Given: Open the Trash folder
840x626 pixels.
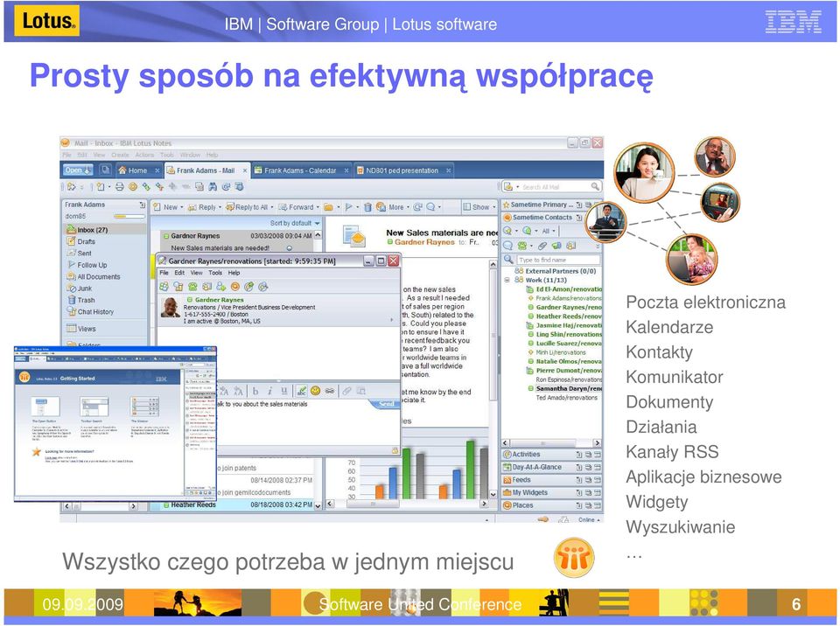Looking at the screenshot, I should pos(86,301).
